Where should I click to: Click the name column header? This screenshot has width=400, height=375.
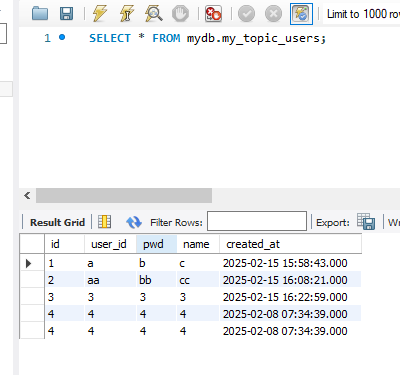(198, 244)
